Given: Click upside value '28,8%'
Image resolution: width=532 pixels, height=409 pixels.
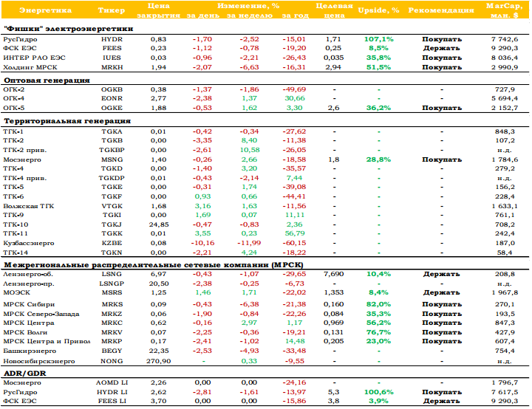Looking at the screenshot, I should click(x=378, y=159).
